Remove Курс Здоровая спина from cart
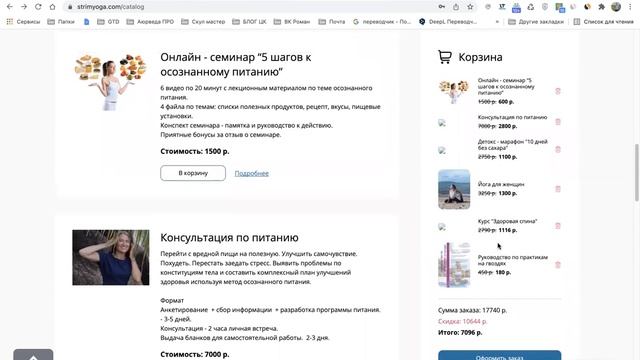This screenshot has height=360, width=640. tap(558, 226)
